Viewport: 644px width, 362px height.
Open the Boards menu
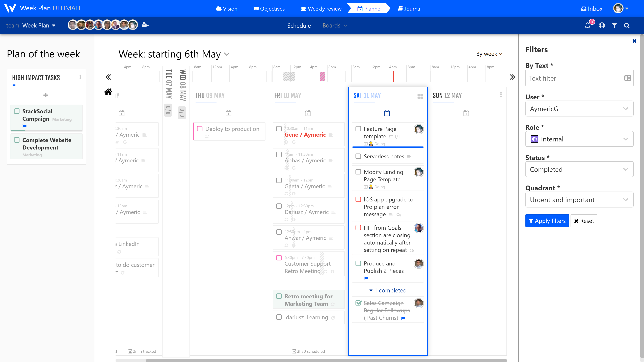(x=335, y=25)
